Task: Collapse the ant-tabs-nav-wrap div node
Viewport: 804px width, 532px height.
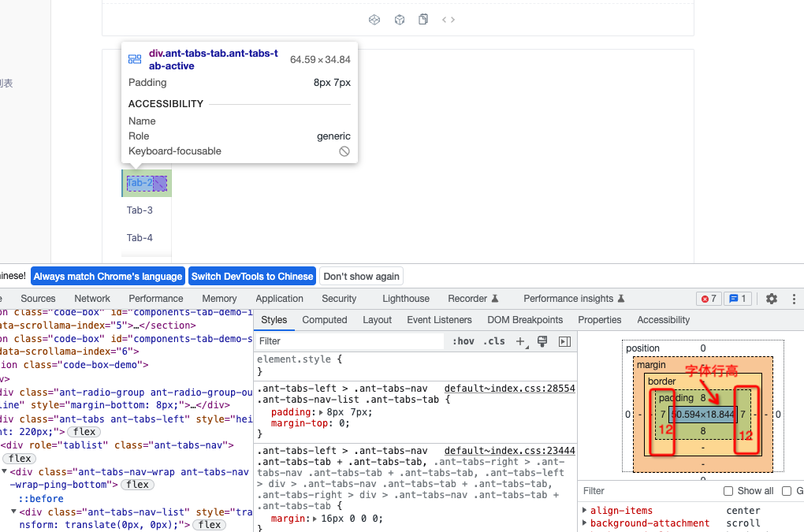Action: coord(5,471)
